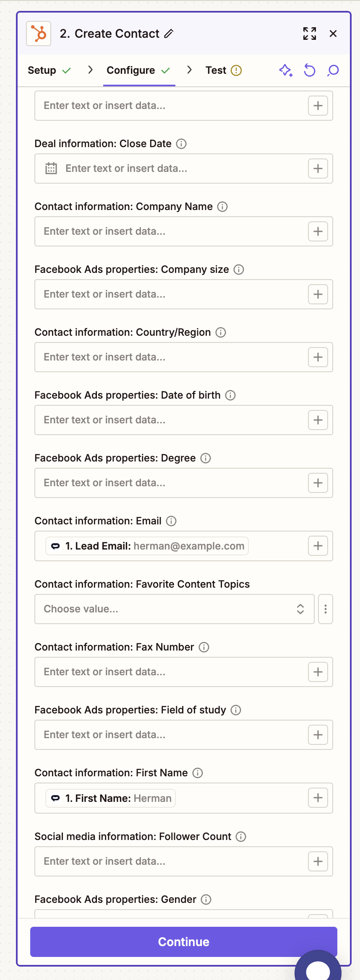Click the calendar icon in Close Date field
This screenshot has width=360, height=980.
click(51, 169)
